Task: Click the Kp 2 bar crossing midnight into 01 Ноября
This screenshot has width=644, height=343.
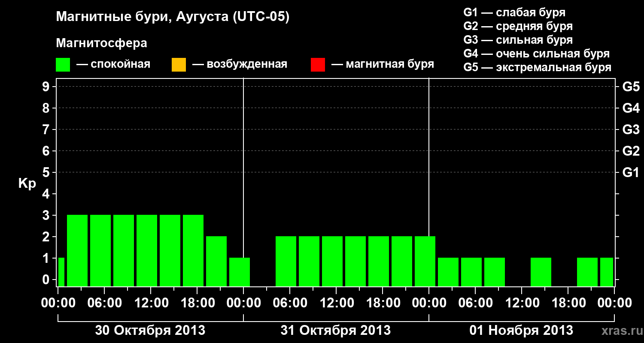Action: (425, 261)
